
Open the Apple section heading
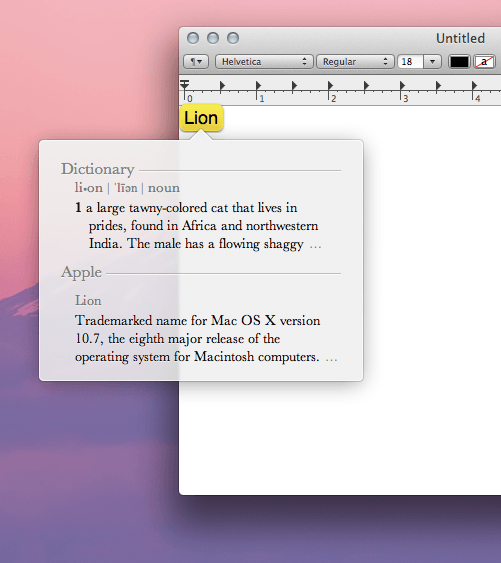(82, 272)
